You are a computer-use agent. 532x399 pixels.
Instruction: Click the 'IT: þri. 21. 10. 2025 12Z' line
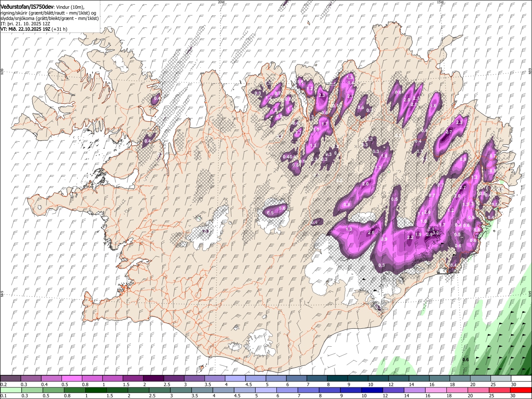[x=26, y=24]
